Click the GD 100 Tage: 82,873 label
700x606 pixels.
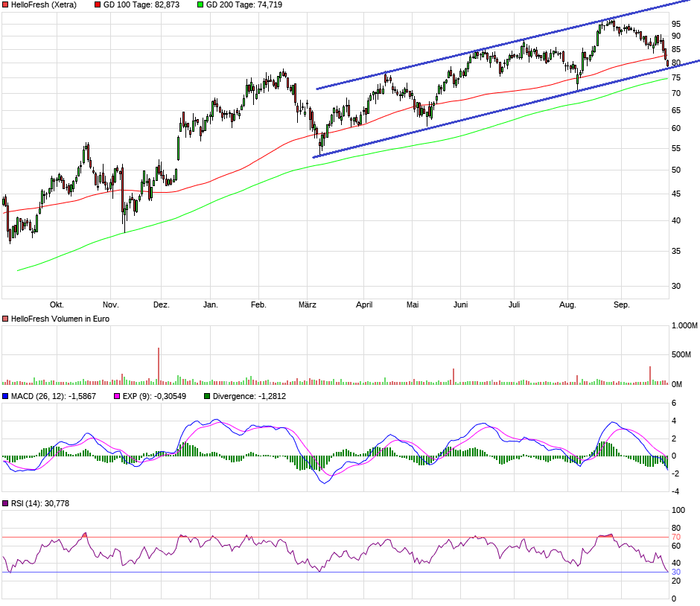click(x=141, y=5)
